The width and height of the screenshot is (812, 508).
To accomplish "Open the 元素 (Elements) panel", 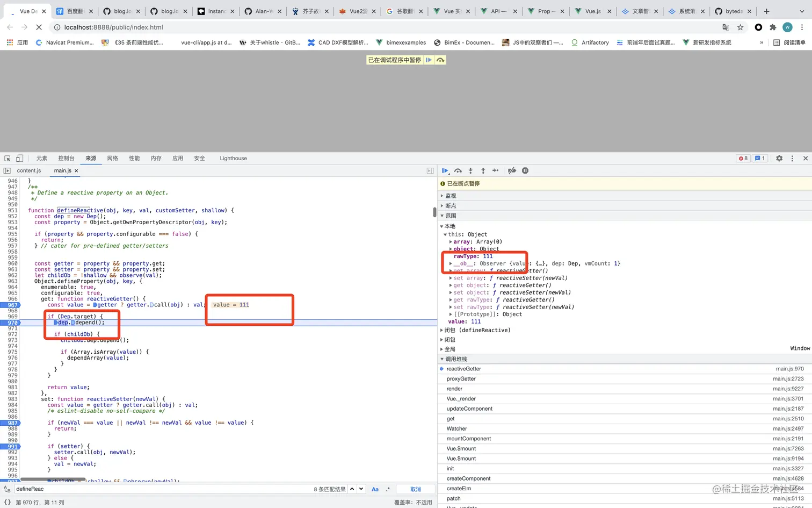I will click(42, 159).
